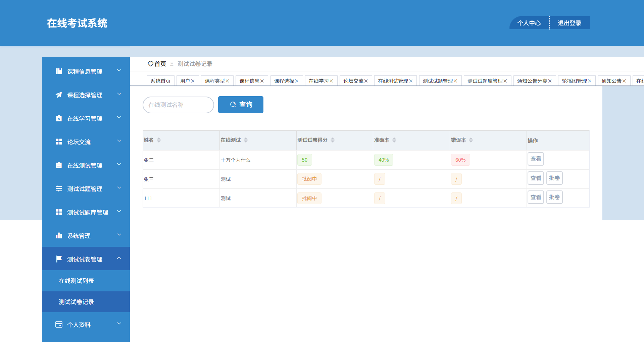This screenshot has height=342, width=644.
Task: Expand 测试试题库管理 sidebar chevron
Action: (119, 211)
